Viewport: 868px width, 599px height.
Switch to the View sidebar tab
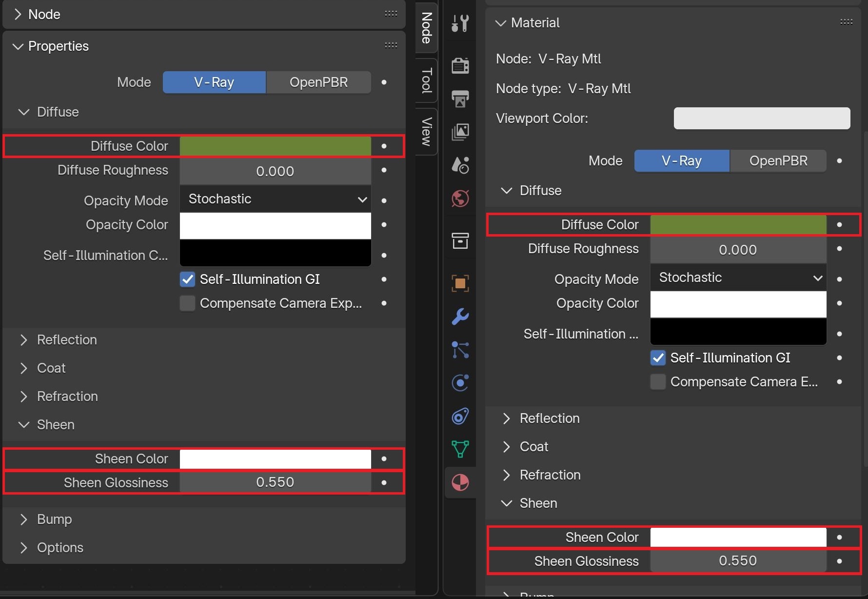click(x=427, y=131)
